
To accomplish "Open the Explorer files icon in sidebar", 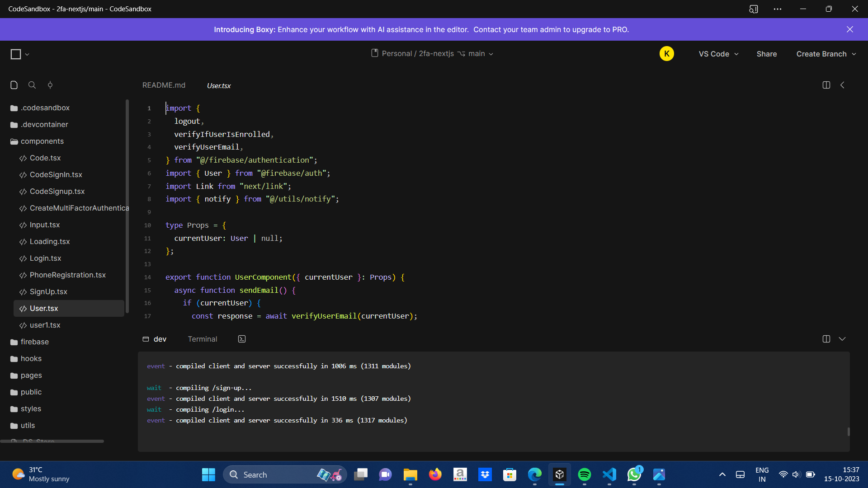I will tap(14, 85).
